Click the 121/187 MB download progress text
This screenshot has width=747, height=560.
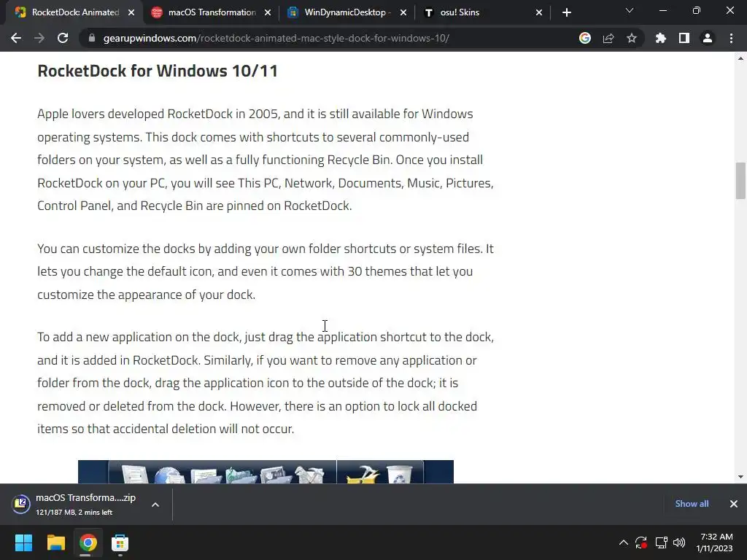[74, 513]
